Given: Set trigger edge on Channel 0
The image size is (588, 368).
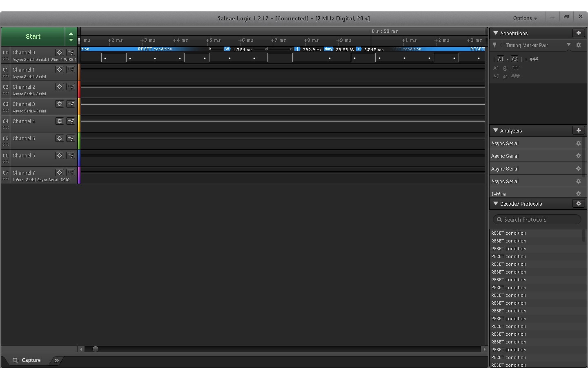Looking at the screenshot, I should pyautogui.click(x=71, y=52).
